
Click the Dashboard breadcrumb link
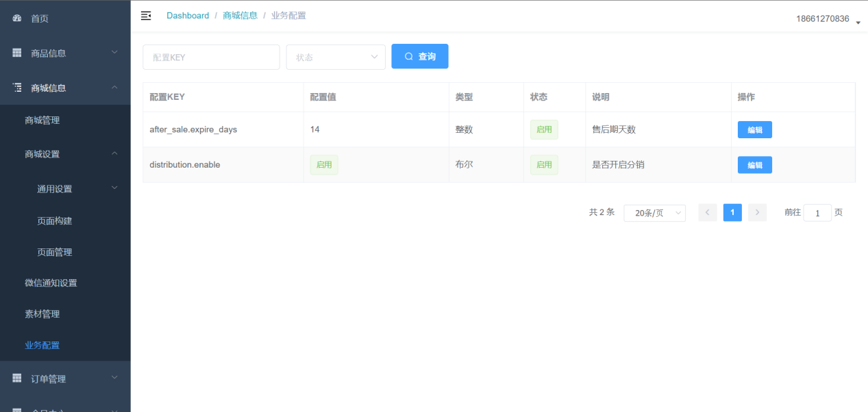(x=188, y=16)
